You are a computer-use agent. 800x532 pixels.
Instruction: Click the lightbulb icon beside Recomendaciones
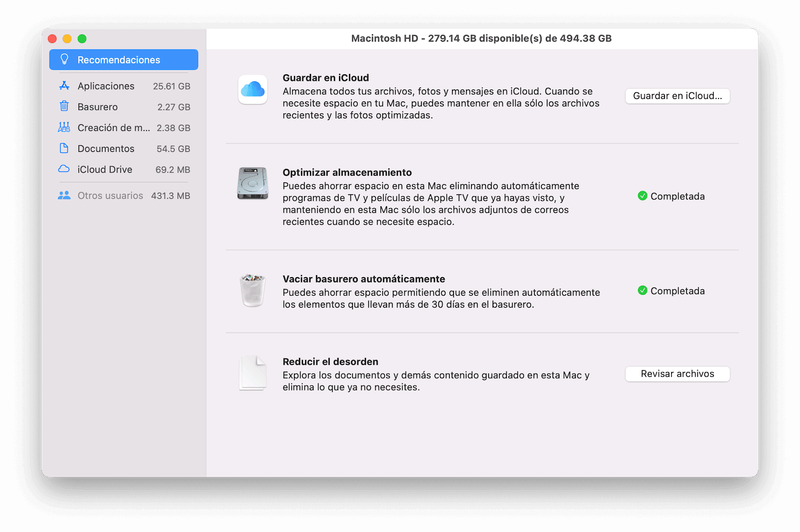[x=64, y=59]
